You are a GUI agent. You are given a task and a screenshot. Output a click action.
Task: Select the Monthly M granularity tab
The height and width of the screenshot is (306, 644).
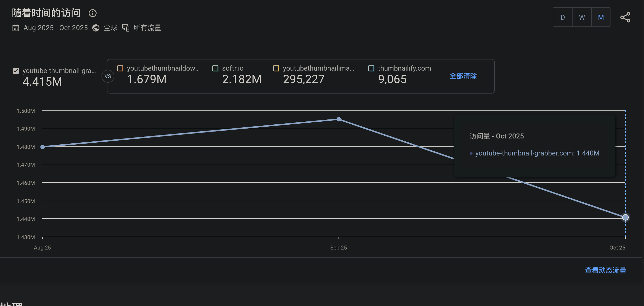tap(601, 17)
